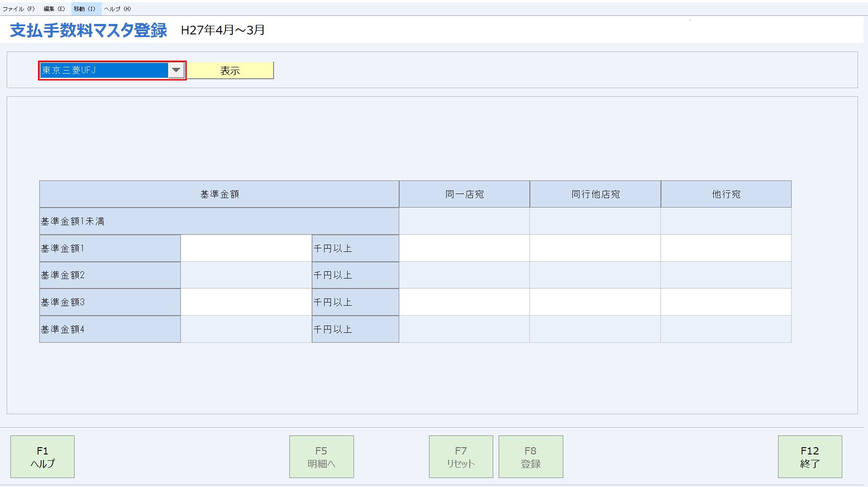Click the F5 明細へ button
Viewport: 868px width, 487px height.
[321, 457]
